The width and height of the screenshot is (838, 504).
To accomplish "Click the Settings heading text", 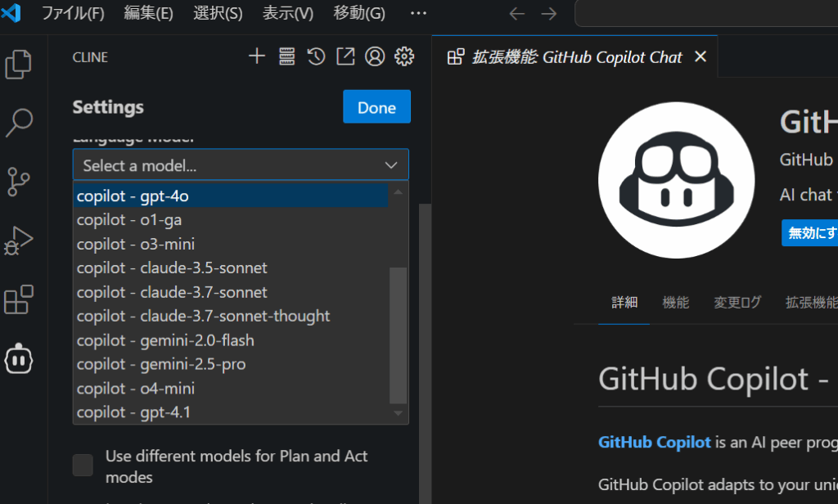I will coord(108,107).
